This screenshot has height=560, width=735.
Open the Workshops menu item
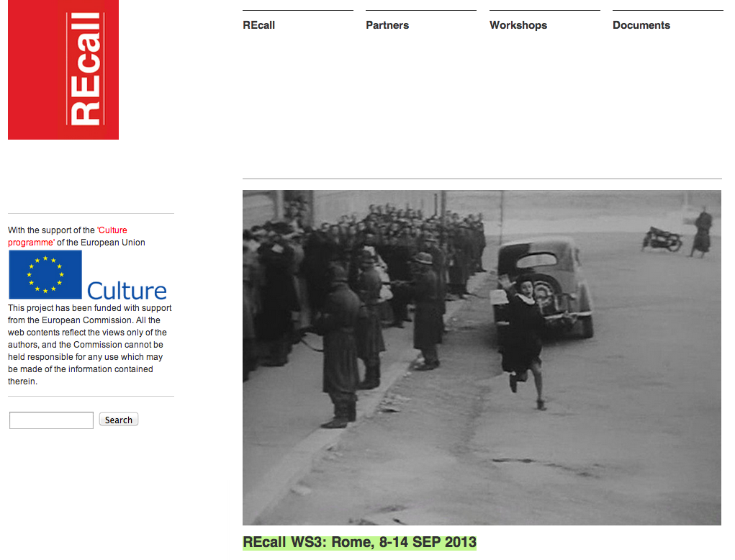pos(518,25)
